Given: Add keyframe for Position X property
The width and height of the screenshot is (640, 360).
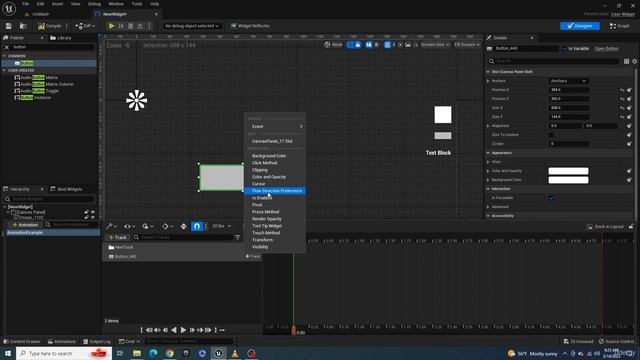Looking at the screenshot, I should [x=629, y=90].
